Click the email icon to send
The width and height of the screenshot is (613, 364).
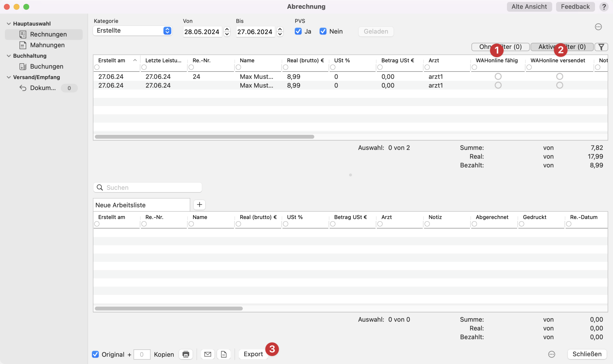[207, 354]
